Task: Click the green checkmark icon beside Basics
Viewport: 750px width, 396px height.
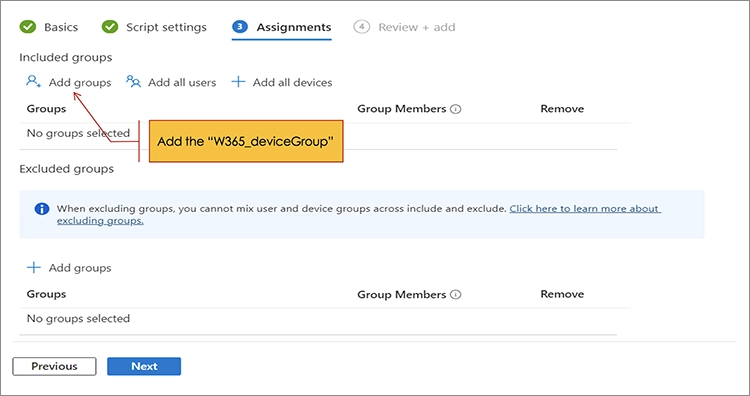Action: click(x=28, y=27)
